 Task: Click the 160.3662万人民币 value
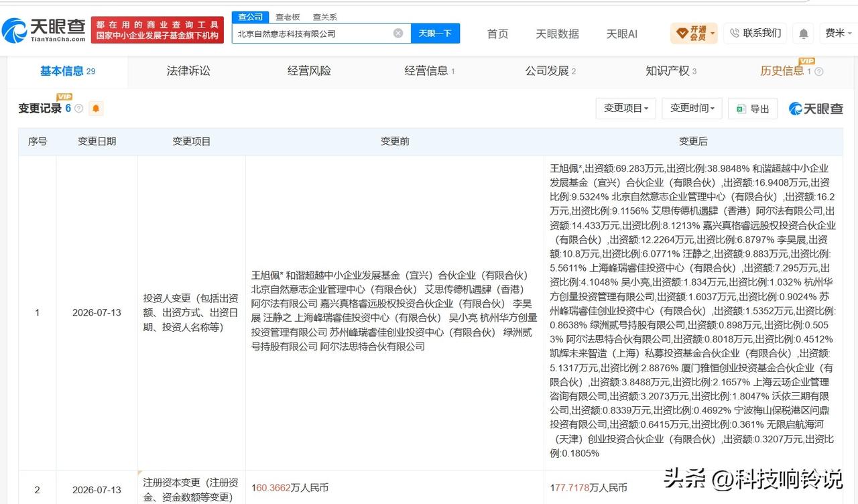pyautogui.click(x=290, y=488)
